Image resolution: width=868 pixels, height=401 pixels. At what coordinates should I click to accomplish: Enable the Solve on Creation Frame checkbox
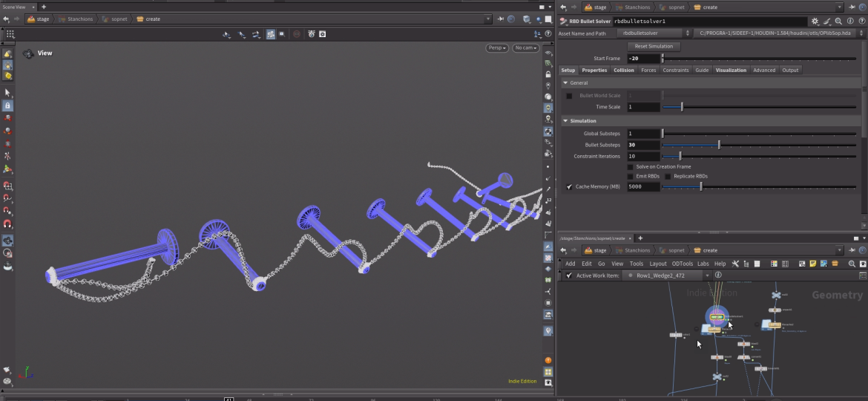click(x=631, y=167)
